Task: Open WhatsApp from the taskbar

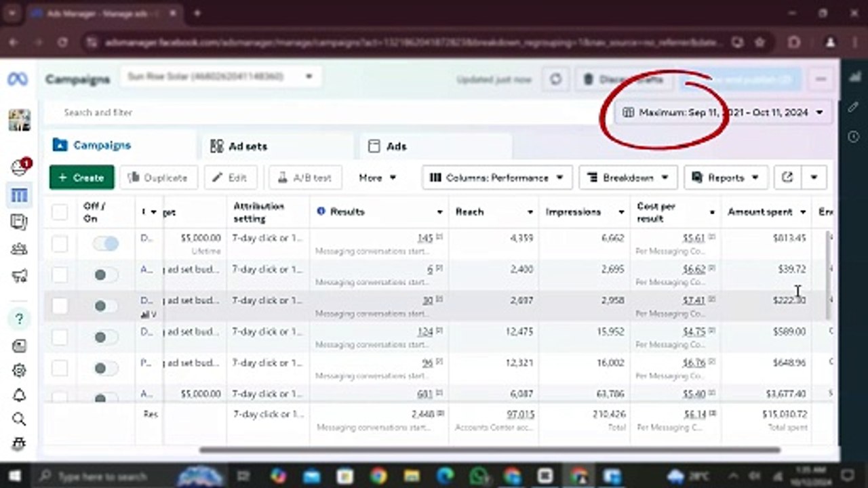Action: coord(478,476)
